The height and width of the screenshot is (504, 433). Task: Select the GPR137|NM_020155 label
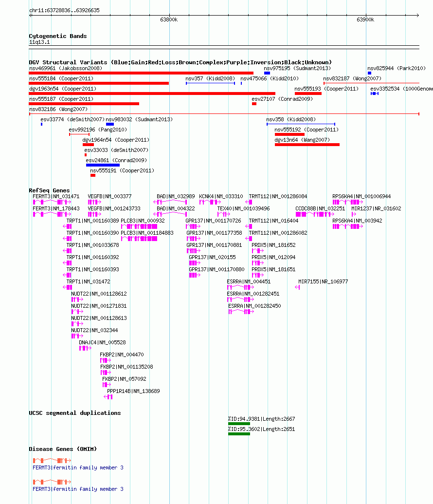pos(212,257)
